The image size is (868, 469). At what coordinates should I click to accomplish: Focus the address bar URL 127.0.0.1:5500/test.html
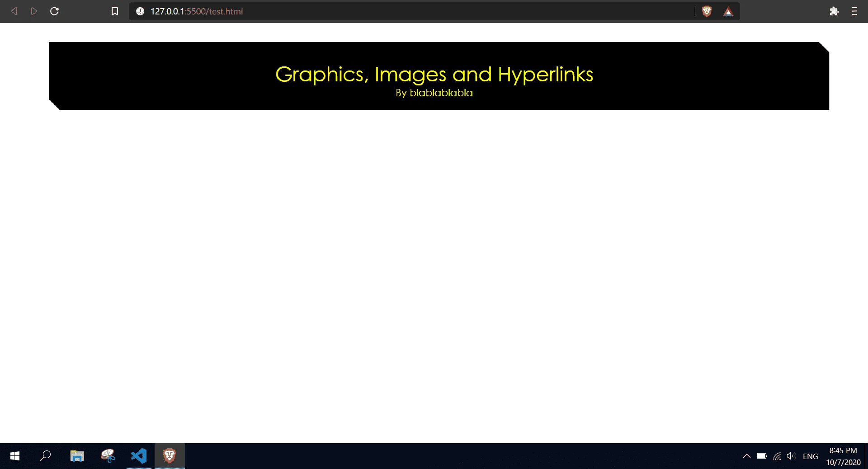point(197,11)
